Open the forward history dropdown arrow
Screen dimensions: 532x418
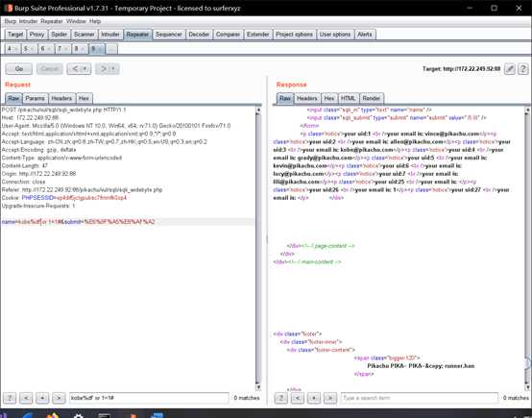[114, 69]
